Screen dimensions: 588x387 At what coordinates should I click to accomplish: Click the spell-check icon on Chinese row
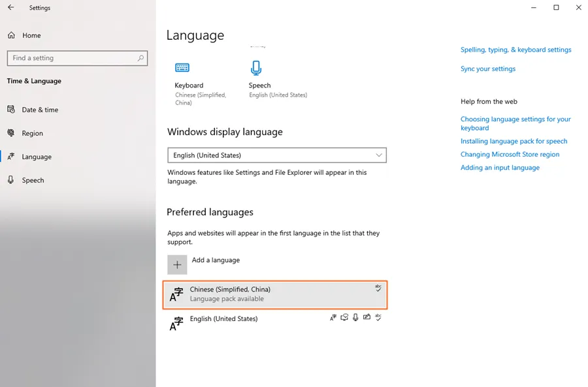[378, 288]
